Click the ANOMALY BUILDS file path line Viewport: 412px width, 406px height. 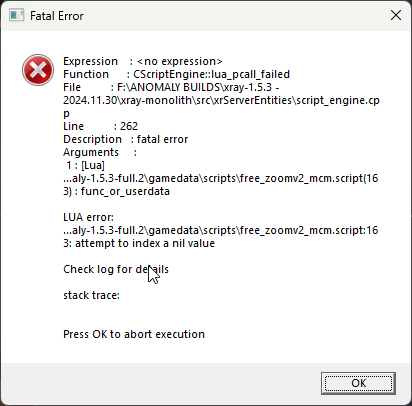tap(171, 87)
